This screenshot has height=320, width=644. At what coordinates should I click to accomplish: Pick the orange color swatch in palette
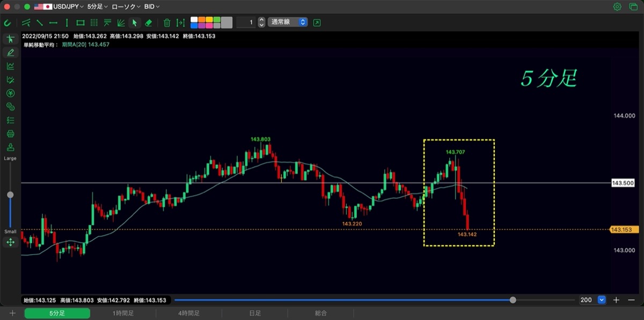202,20
